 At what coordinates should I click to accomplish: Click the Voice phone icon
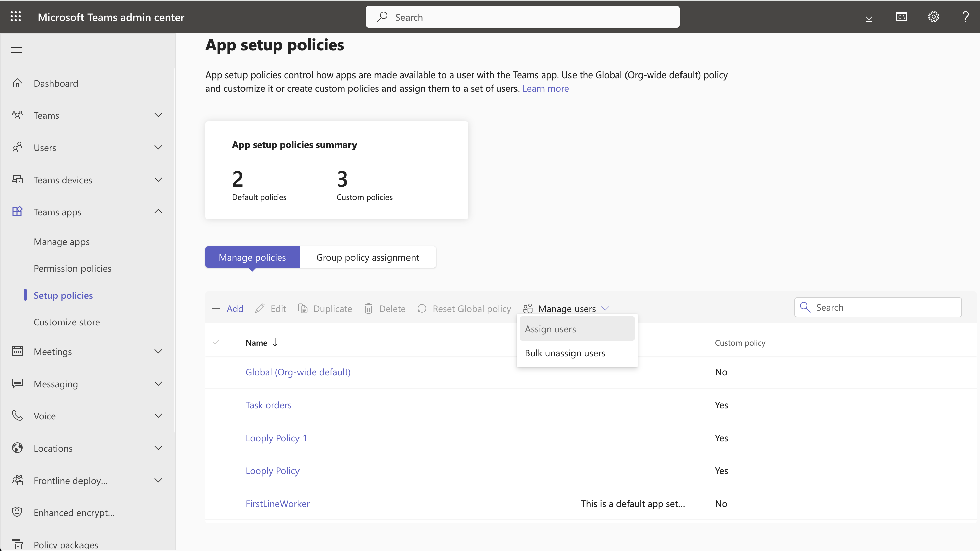[17, 415]
